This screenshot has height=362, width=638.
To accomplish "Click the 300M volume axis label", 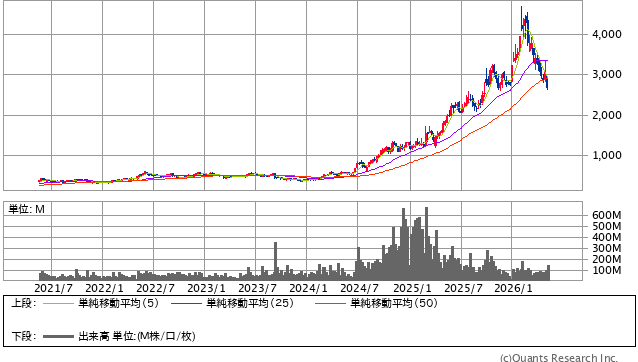I will pos(607,248).
